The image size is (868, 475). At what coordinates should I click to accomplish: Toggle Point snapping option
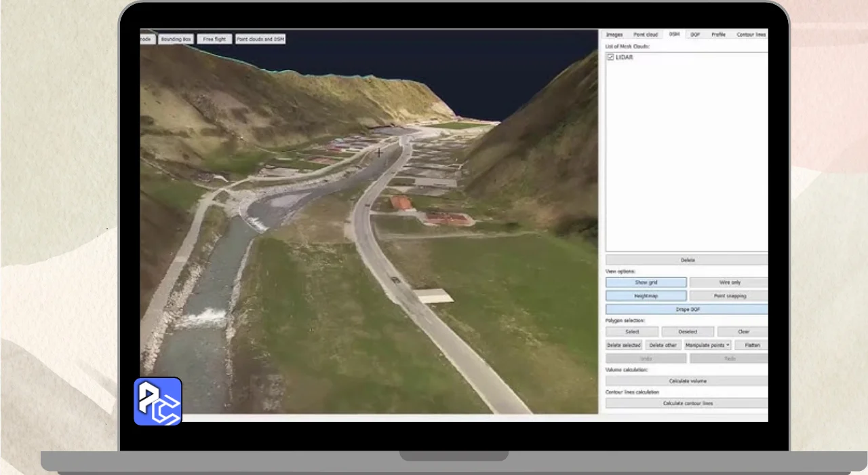point(729,296)
